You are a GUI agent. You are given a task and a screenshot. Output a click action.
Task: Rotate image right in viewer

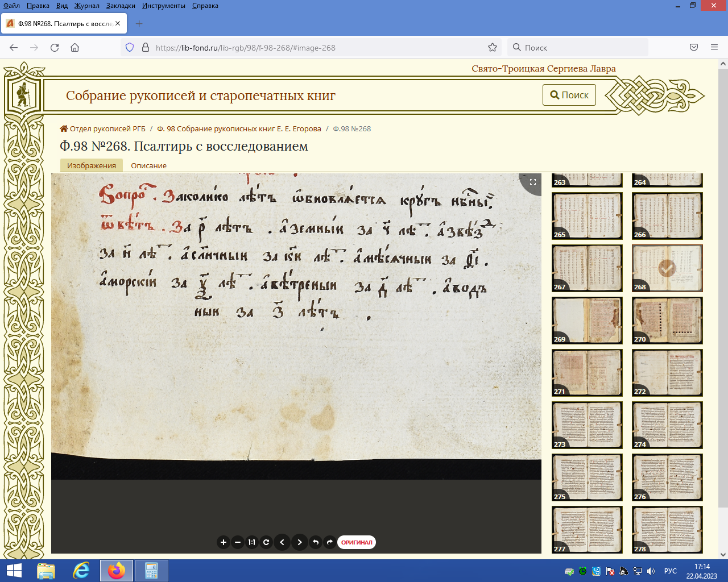tap(330, 542)
